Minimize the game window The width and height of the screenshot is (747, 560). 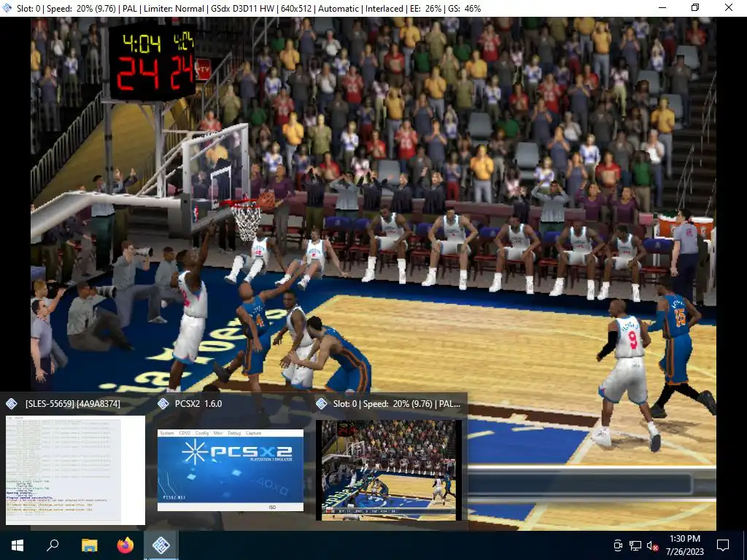[662, 7]
